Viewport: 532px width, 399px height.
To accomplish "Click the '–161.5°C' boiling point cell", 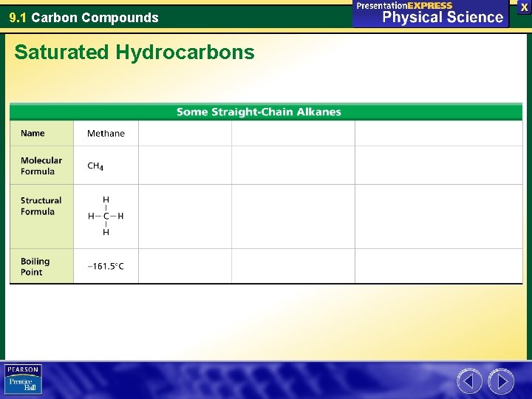I will 106,266.
